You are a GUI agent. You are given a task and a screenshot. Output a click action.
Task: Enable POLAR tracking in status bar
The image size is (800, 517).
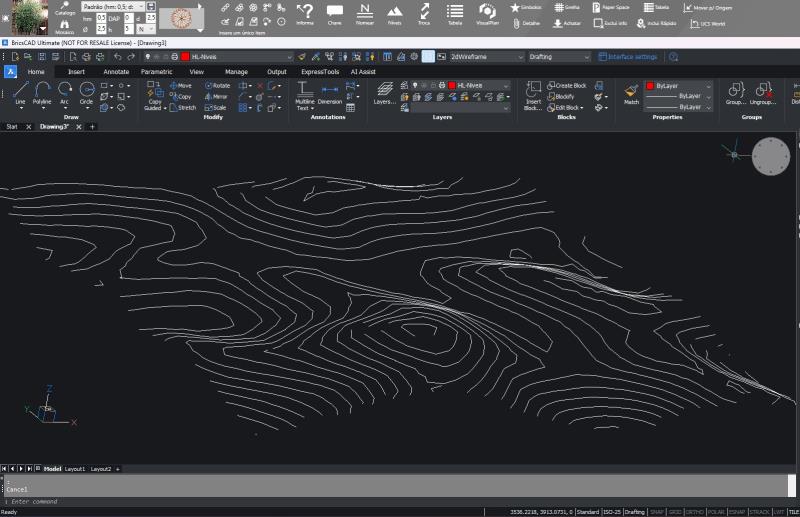(716, 512)
